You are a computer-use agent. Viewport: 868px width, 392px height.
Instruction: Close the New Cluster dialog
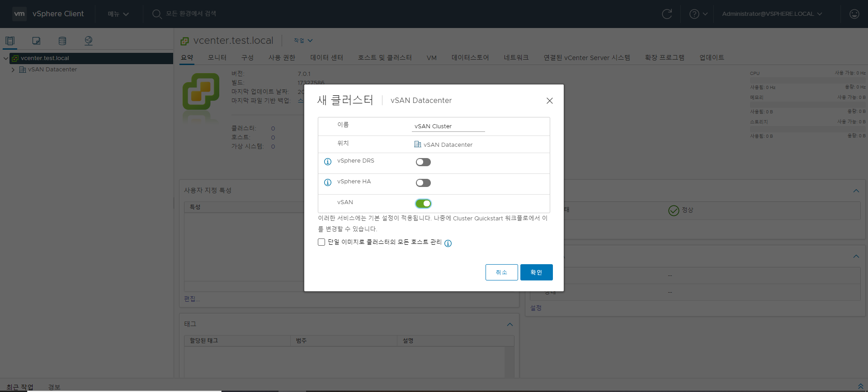click(550, 101)
